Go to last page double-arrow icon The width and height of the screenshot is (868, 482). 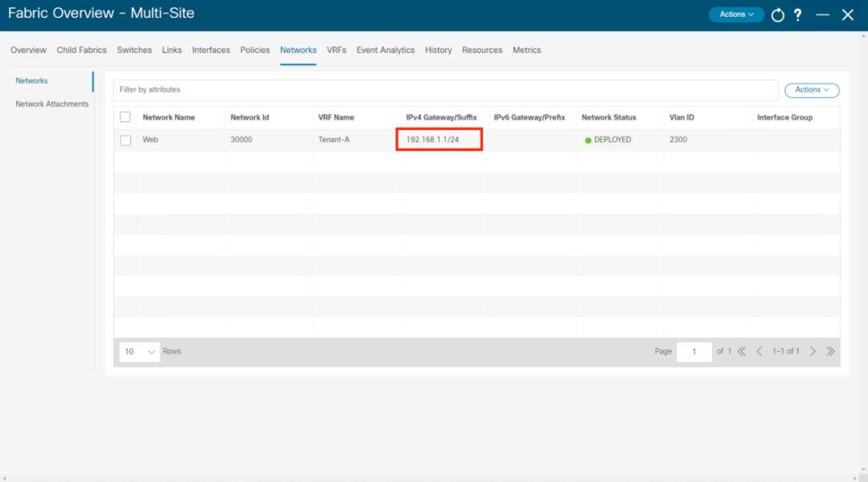[830, 351]
